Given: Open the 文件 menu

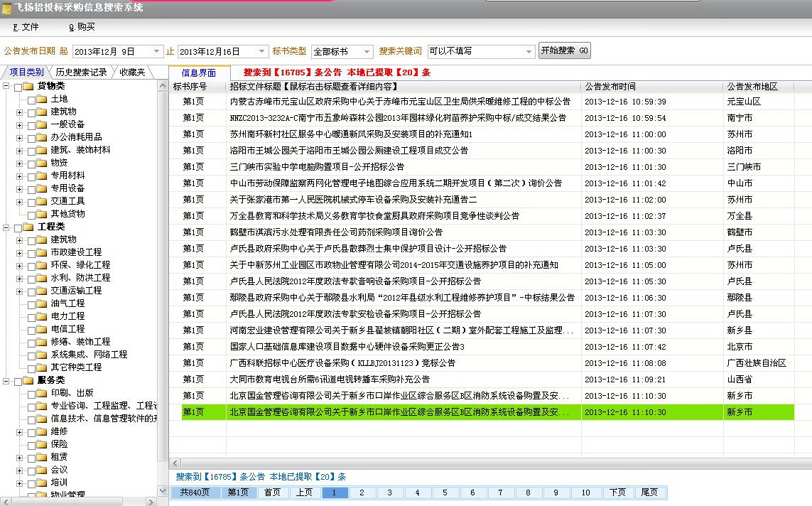Looking at the screenshot, I should [x=26, y=27].
